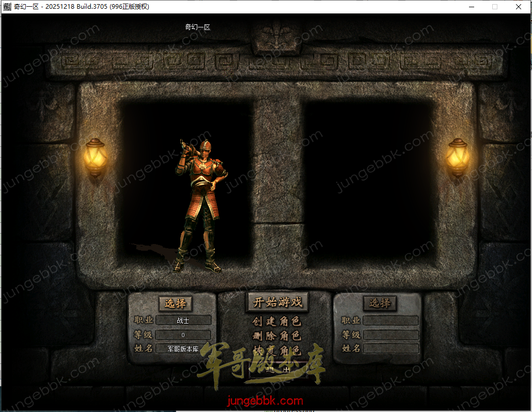The height and width of the screenshot is (412, 532).
Task: Click the empty 等级 field on the right panel
Action: [x=390, y=335]
